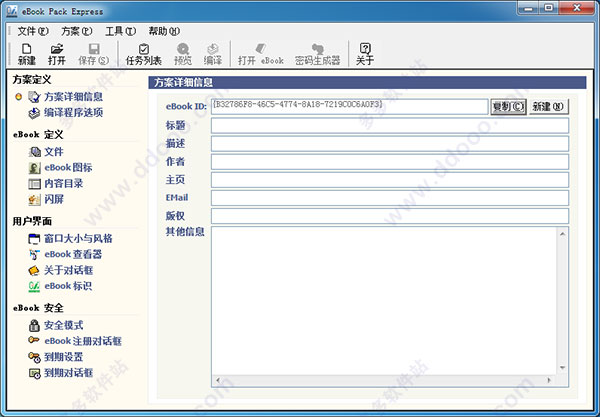
Task: Select 关于对话框 in the sidebar
Action: click(x=60, y=270)
